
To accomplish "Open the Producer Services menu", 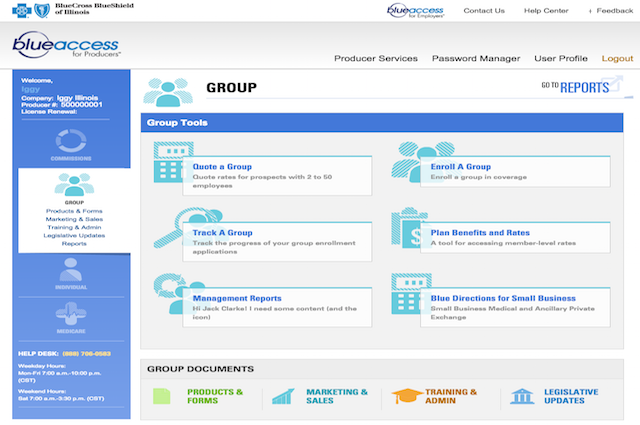I will 375,58.
